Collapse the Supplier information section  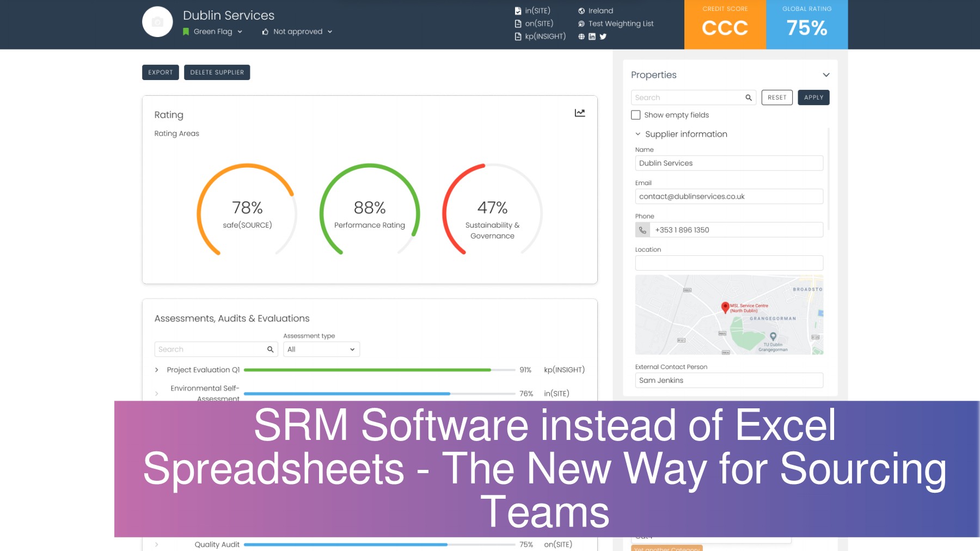pos(638,134)
